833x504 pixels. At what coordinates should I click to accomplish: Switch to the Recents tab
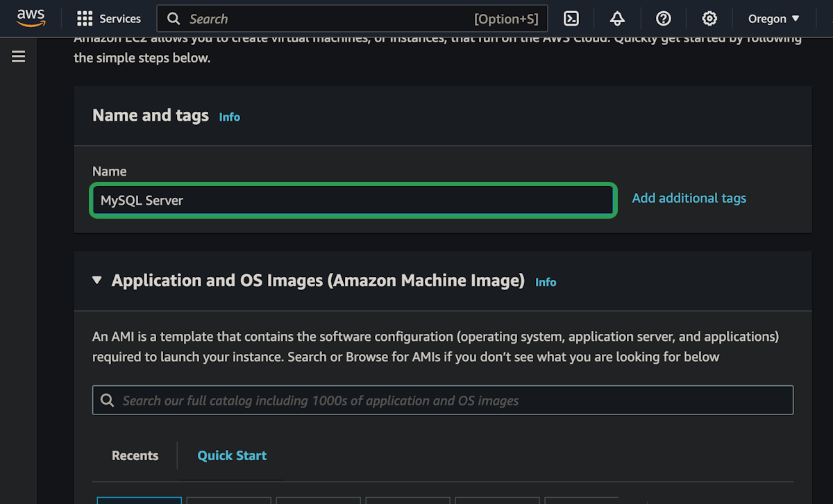click(135, 455)
